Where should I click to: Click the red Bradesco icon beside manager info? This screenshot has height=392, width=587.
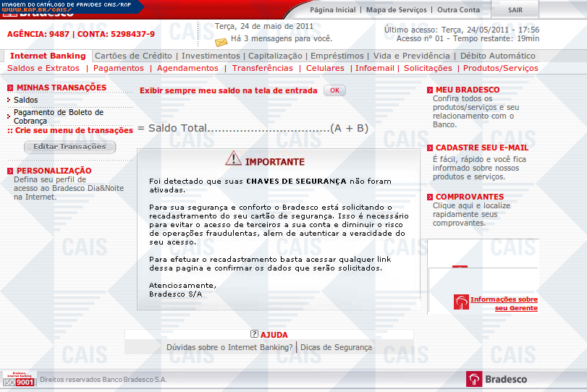pyautogui.click(x=461, y=302)
